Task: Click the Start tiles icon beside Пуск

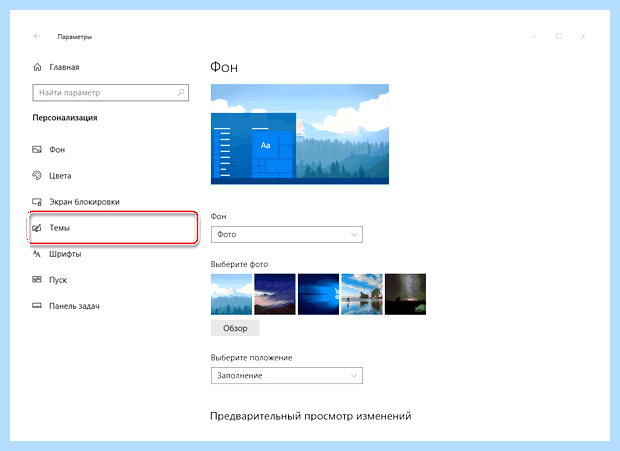Action: tap(37, 280)
